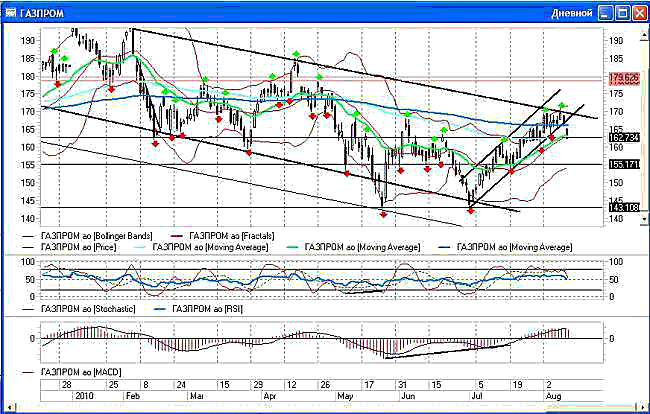This screenshot has width=650, height=414.
Task: Click date label 25 on time axis
Action: click(x=114, y=385)
